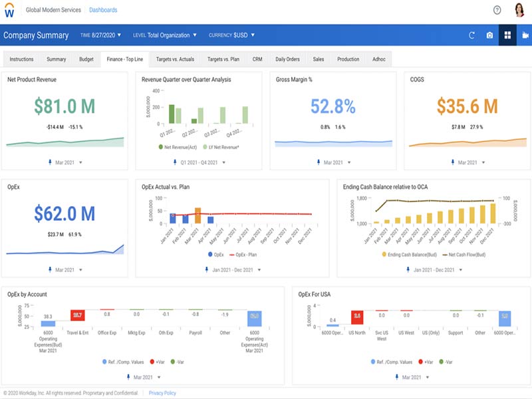Open the help question mark icon
The image size is (532, 399).
click(495, 9)
